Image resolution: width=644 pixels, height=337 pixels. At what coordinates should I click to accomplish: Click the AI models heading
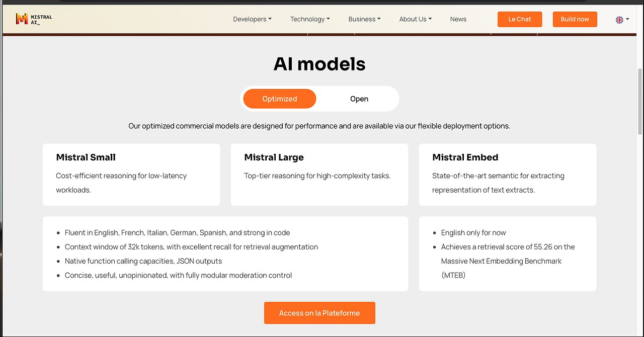pyautogui.click(x=319, y=64)
